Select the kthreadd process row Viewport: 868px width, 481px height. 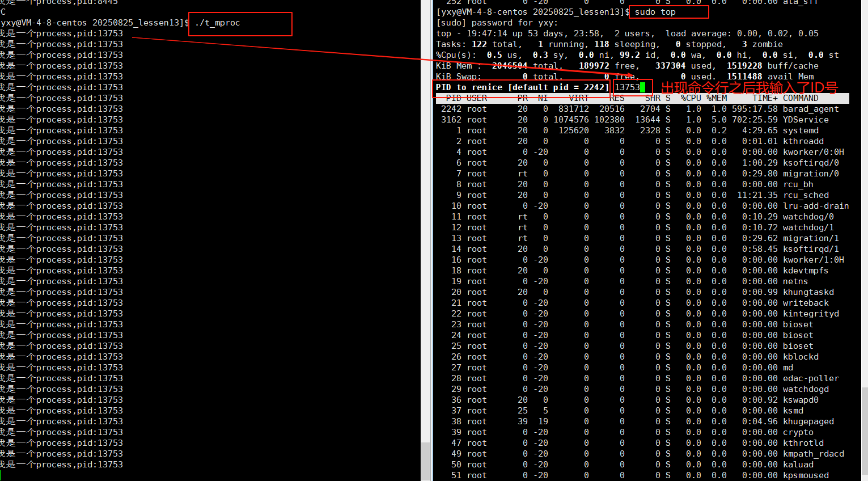[642, 141]
